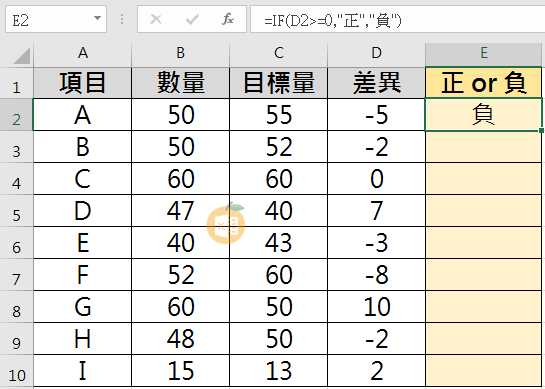Select cell D4 containing 0
The image size is (545, 389).
tap(376, 179)
